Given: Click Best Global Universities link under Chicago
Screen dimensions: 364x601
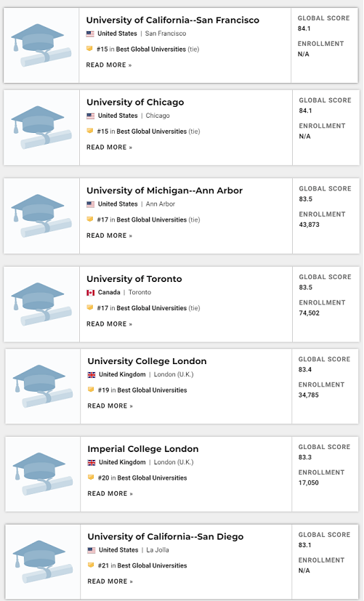Looking at the screenshot, I should [x=151, y=132].
